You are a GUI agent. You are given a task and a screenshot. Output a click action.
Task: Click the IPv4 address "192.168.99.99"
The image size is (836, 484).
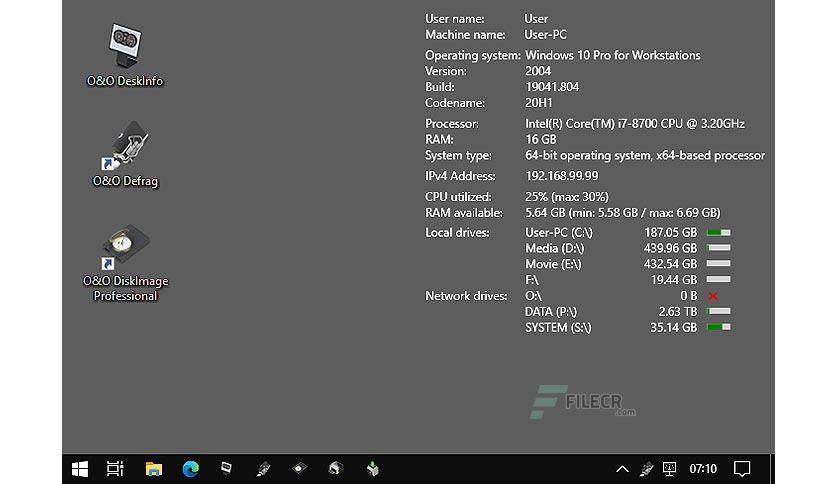[561, 176]
